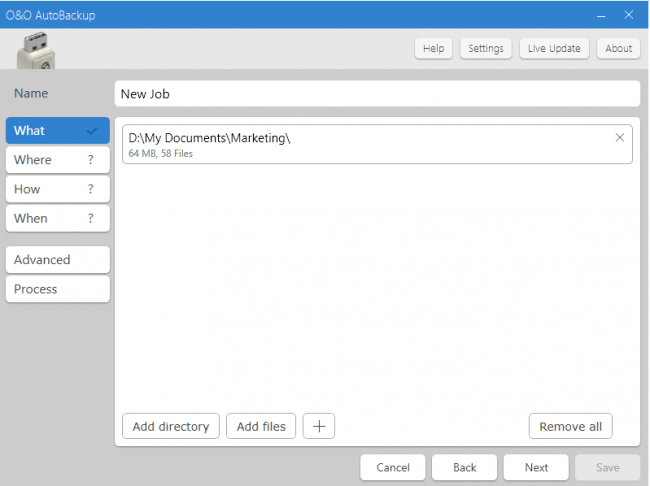650x486 pixels.
Task: Close the O&O AutoBackup window
Action: pos(629,15)
